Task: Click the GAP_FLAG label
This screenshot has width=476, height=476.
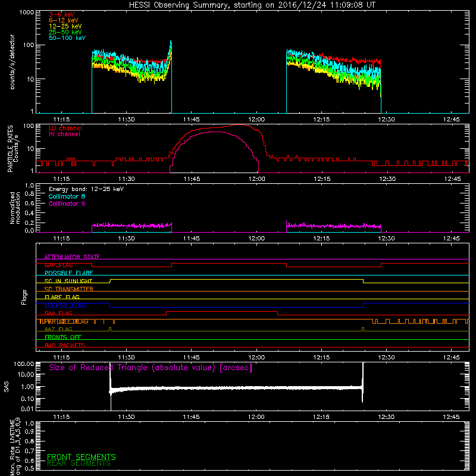Action: 58,265
